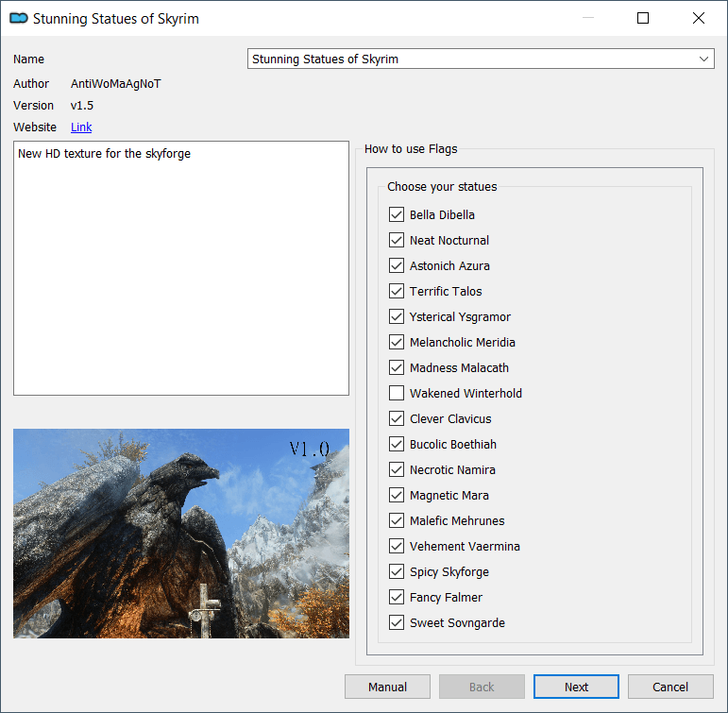The width and height of the screenshot is (728, 713).
Task: Toggle Ysterical Ysgramor checkbox
Action: (396, 316)
